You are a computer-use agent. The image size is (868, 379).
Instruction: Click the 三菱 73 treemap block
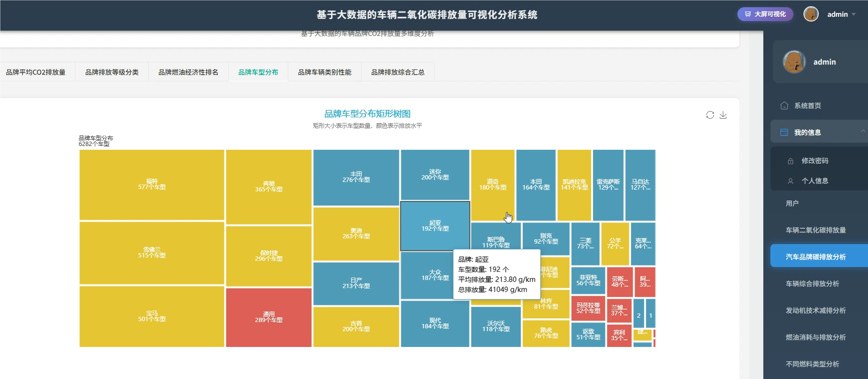click(585, 244)
